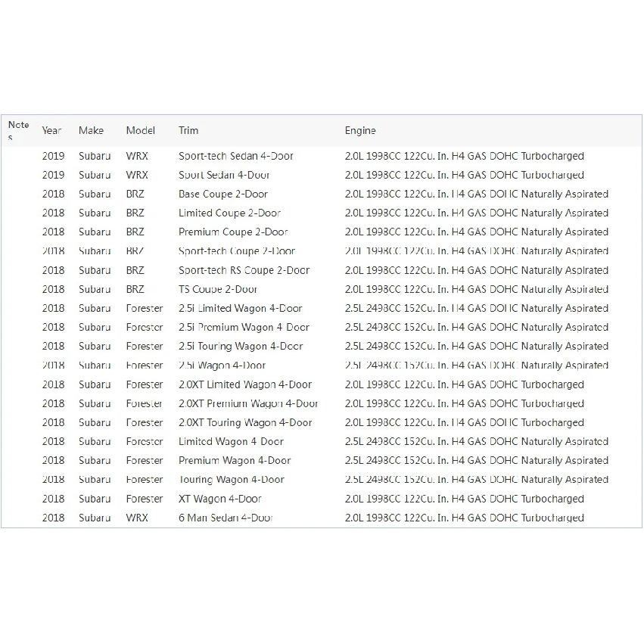Select the XT Wagon 4-Door trim cell
644x644 pixels.
click(x=219, y=499)
